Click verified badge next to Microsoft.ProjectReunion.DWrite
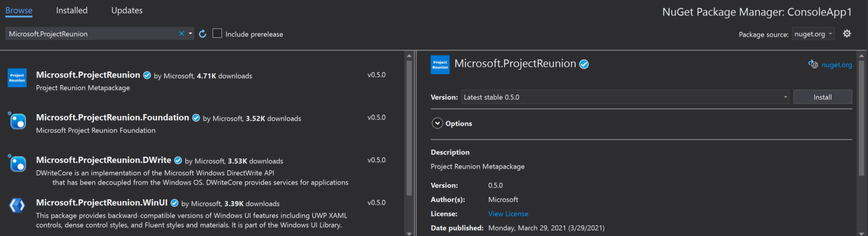 pos(178,160)
